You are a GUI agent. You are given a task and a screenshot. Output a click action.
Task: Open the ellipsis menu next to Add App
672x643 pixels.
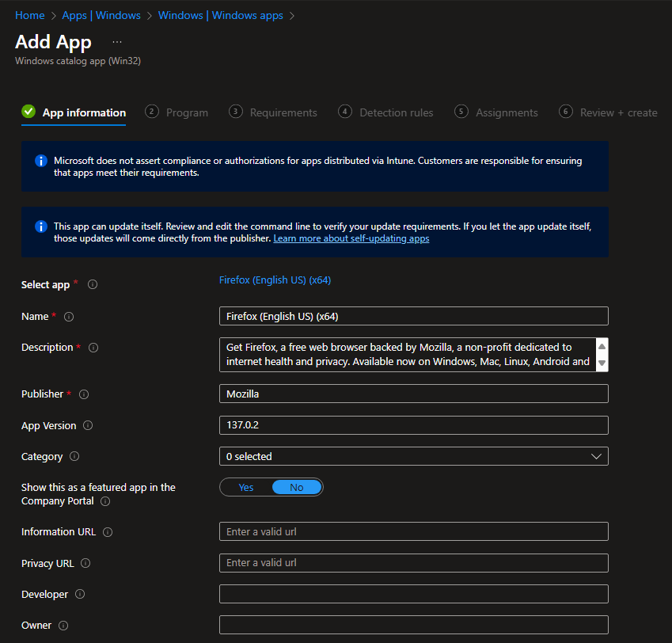117,41
